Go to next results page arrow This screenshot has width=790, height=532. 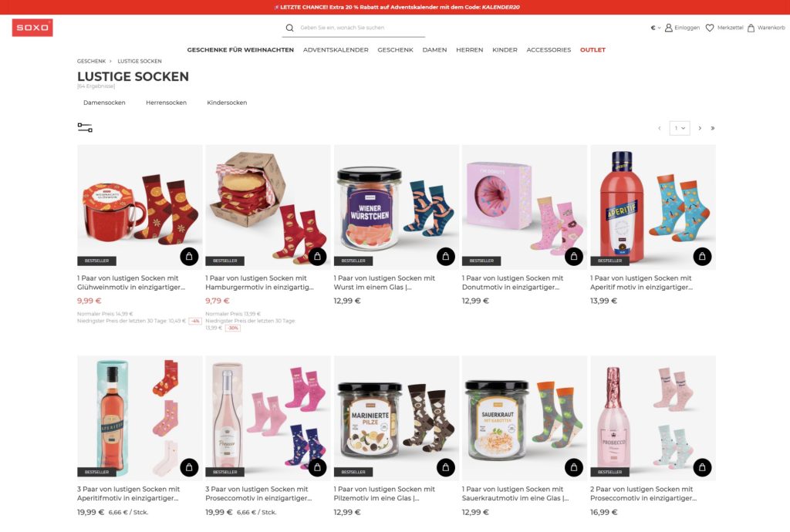pos(700,128)
